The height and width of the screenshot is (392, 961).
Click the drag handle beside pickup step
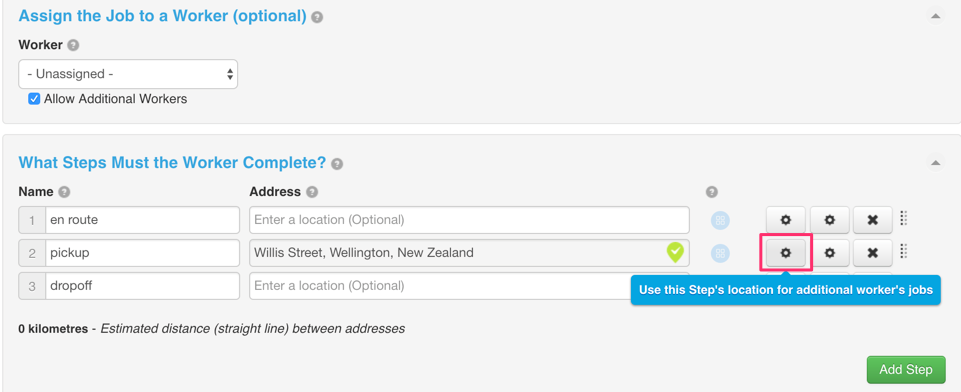pos(903,252)
